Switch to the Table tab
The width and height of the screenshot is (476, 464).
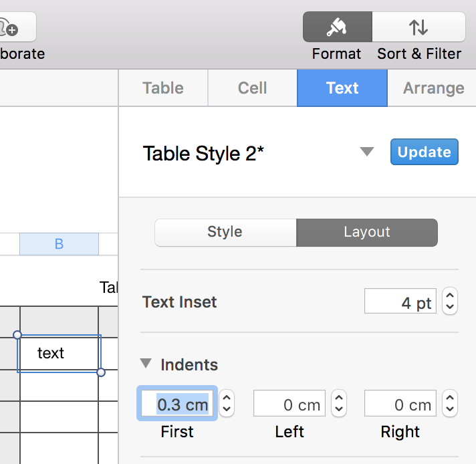point(163,88)
